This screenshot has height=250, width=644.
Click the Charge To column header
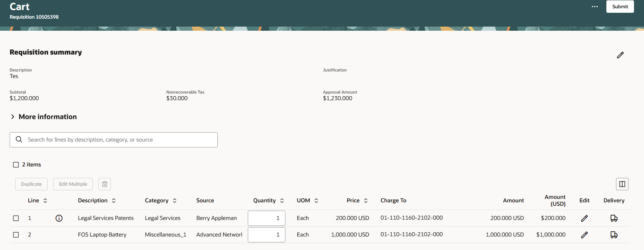[393, 201]
